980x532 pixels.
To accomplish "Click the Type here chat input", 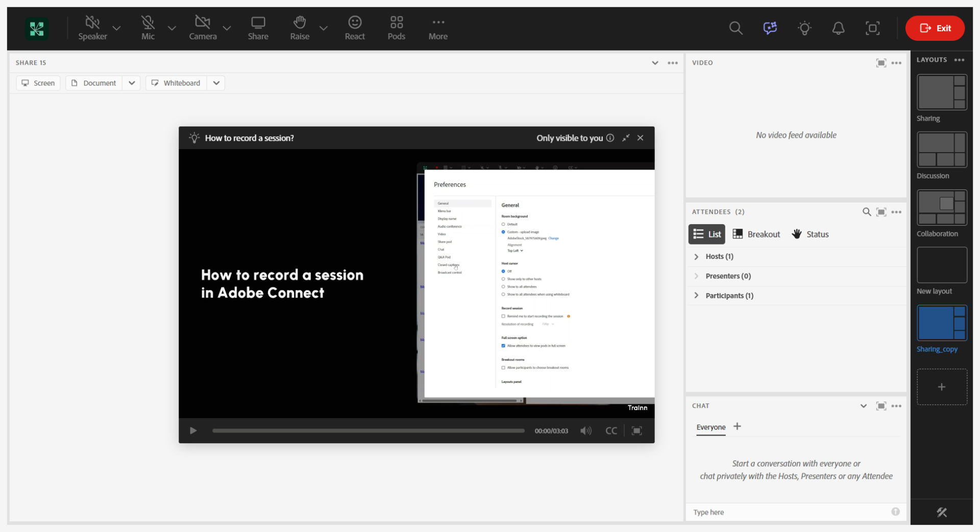I will [x=789, y=512].
